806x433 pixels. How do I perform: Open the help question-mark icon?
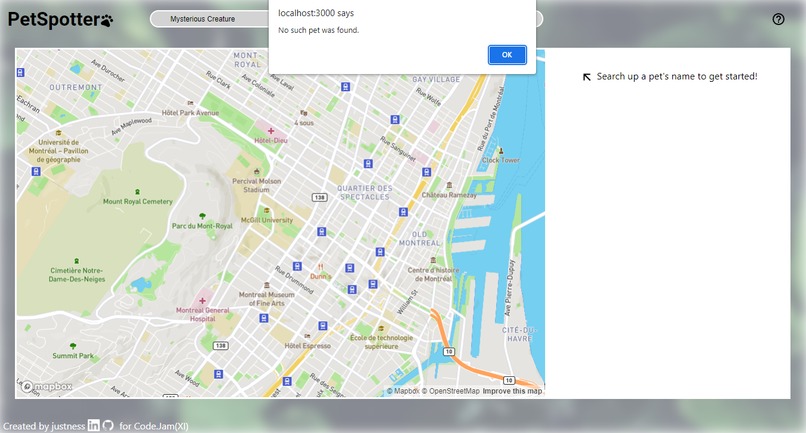coord(778,20)
